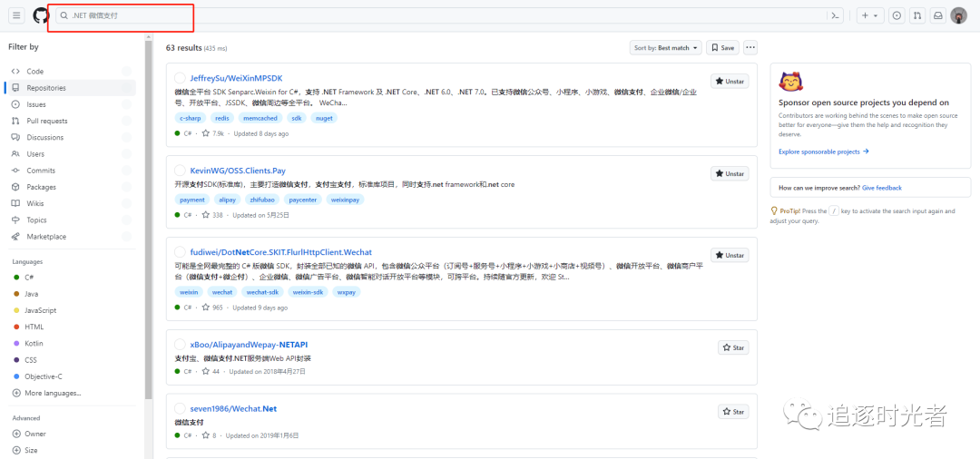
Task: View 338 stars of OSS.Clients.Pay
Action: [212, 215]
